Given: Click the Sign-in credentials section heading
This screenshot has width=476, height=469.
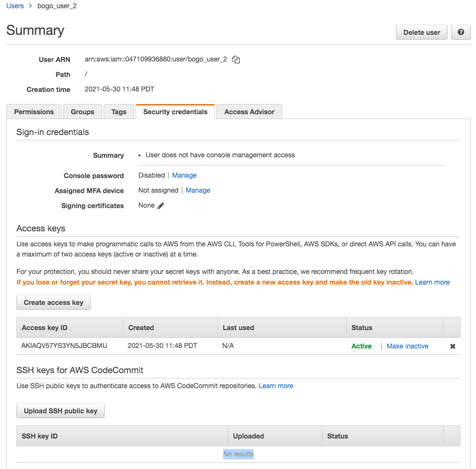Looking at the screenshot, I should [52, 132].
